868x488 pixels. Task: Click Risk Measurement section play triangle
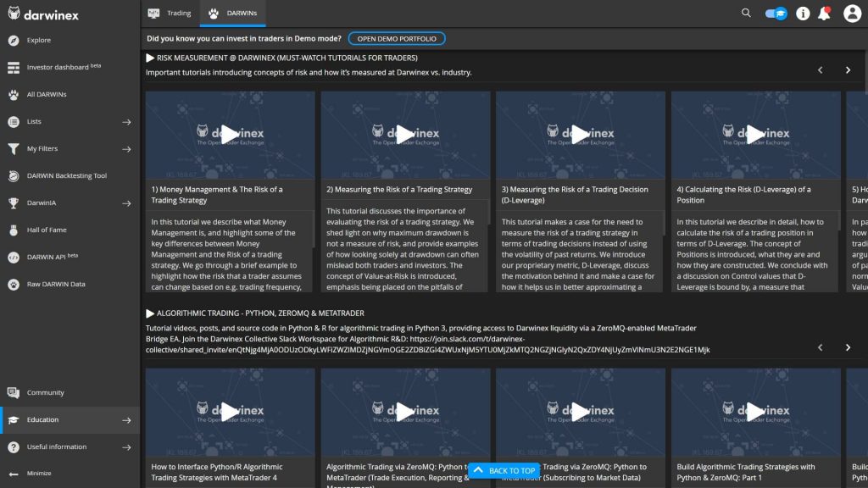[150, 58]
